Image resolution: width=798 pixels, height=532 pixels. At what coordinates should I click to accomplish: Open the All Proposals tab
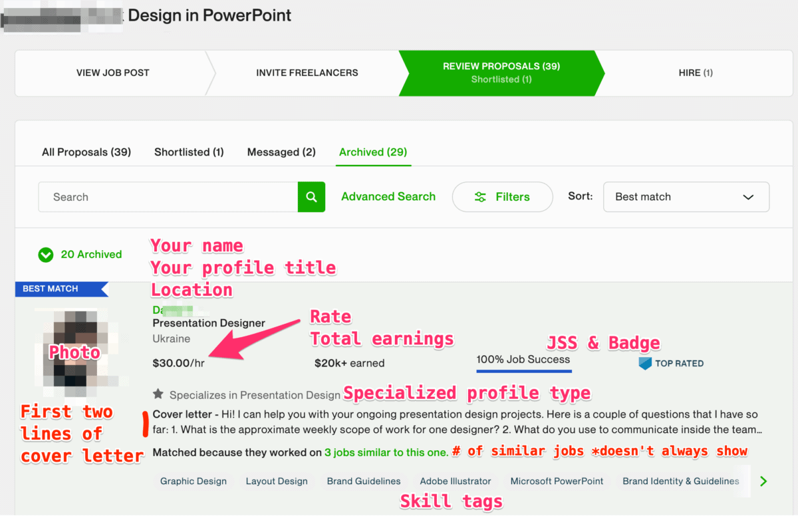pos(86,152)
